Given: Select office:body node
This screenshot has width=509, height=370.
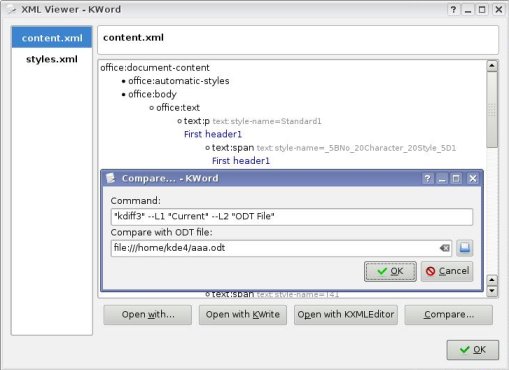Looking at the screenshot, I should tap(152, 94).
